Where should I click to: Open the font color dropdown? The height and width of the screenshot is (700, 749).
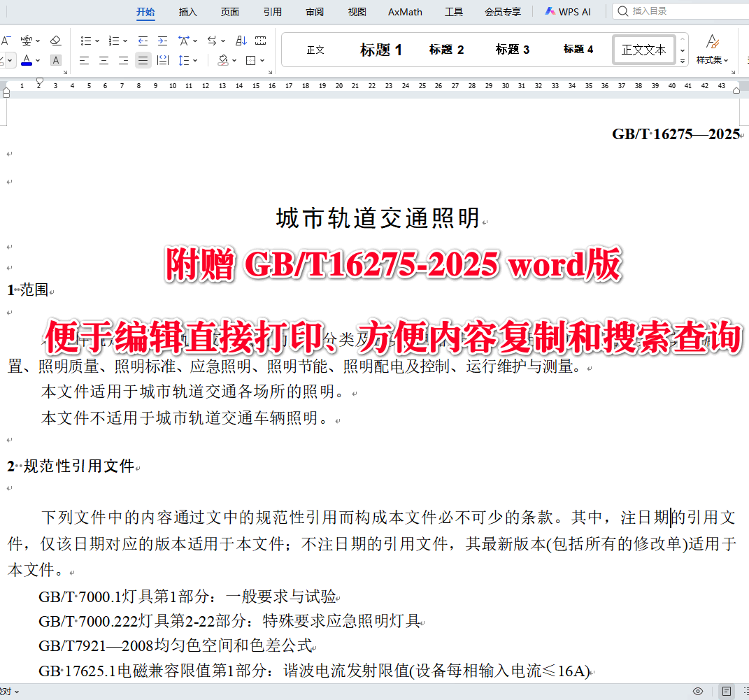[38, 61]
